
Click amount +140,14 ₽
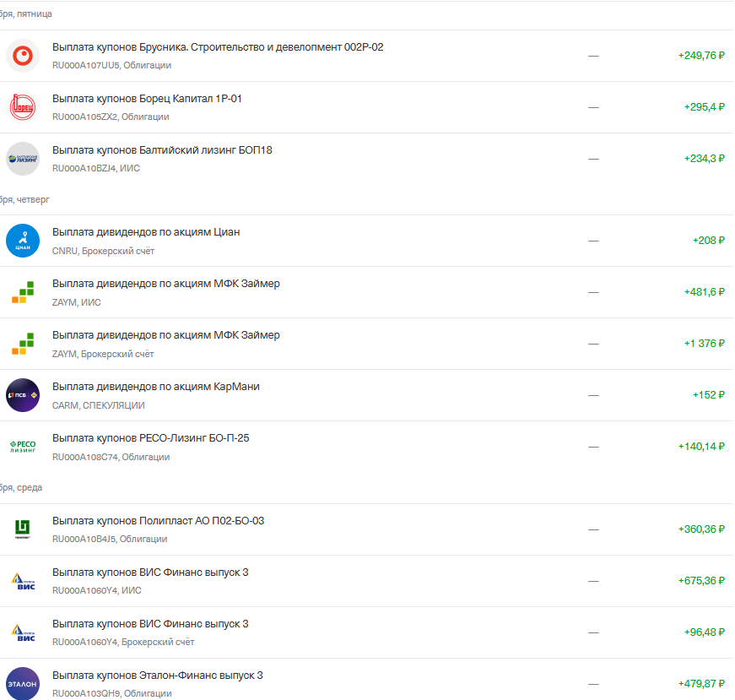coord(701,447)
